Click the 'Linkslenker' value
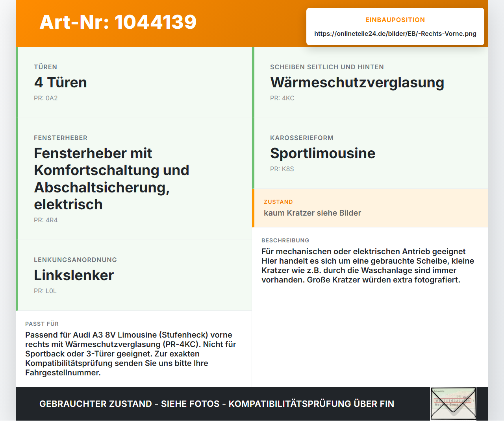Screen dimensions: 504x421 (x=74, y=275)
